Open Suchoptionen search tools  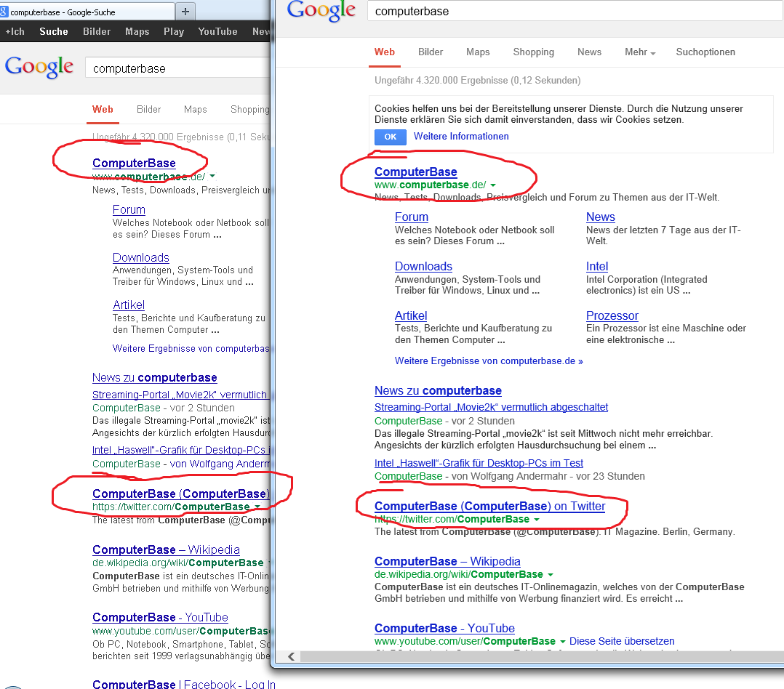705,52
